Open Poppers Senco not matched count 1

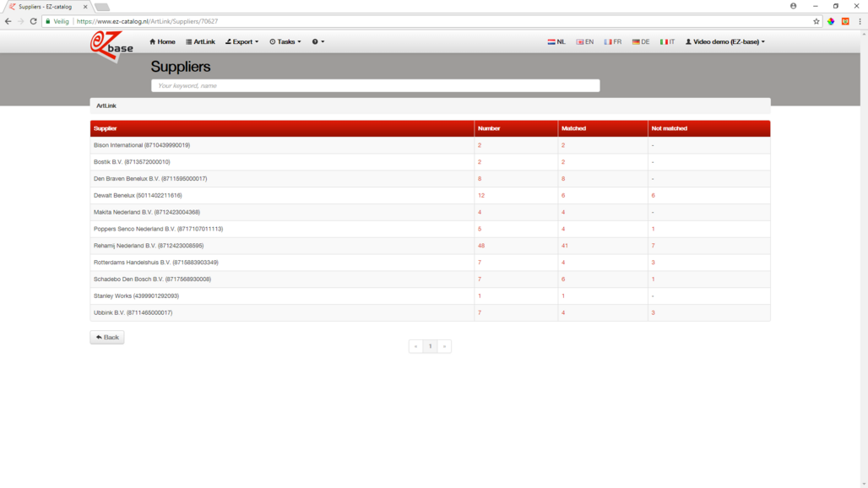coord(654,229)
